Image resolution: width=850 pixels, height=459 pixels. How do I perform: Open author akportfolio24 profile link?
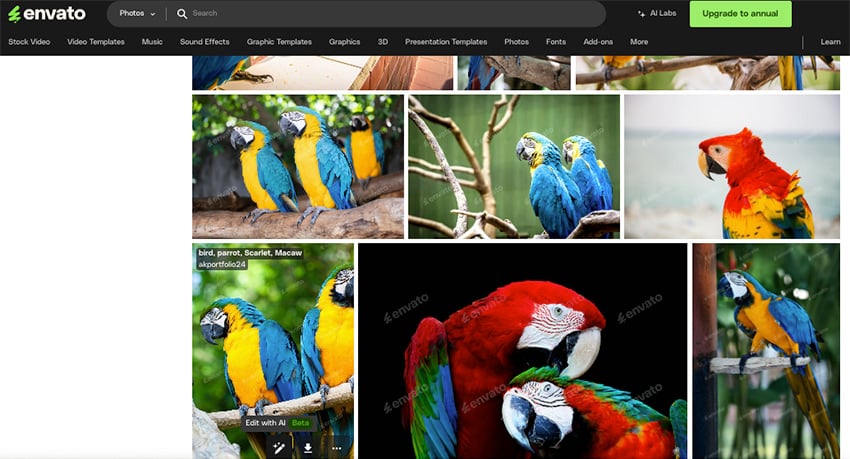click(222, 264)
